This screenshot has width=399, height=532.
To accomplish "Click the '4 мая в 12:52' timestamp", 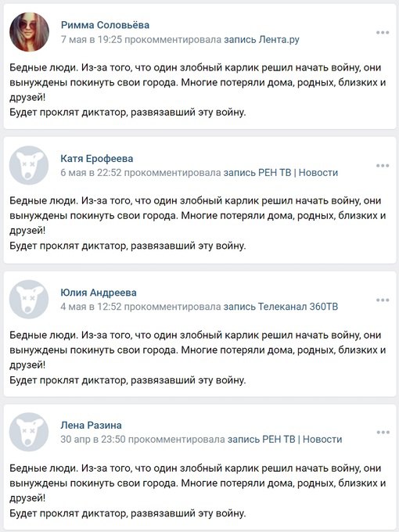I will [x=91, y=307].
